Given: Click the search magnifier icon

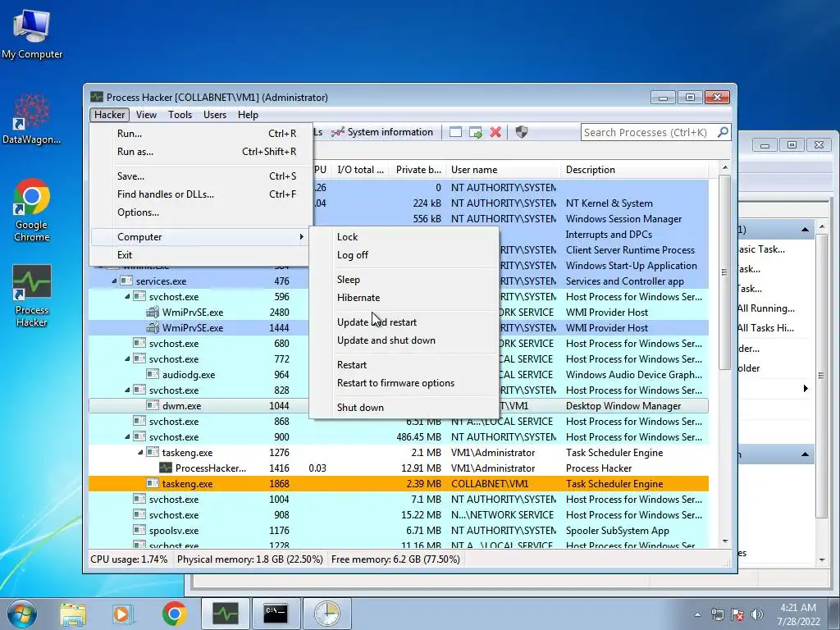Looking at the screenshot, I should tap(723, 132).
